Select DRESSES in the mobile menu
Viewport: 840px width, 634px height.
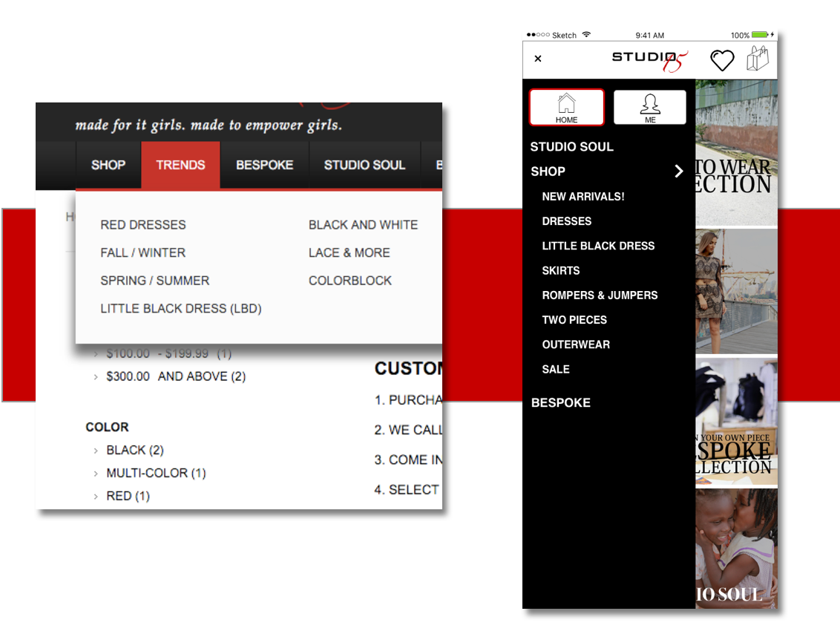pyautogui.click(x=567, y=221)
